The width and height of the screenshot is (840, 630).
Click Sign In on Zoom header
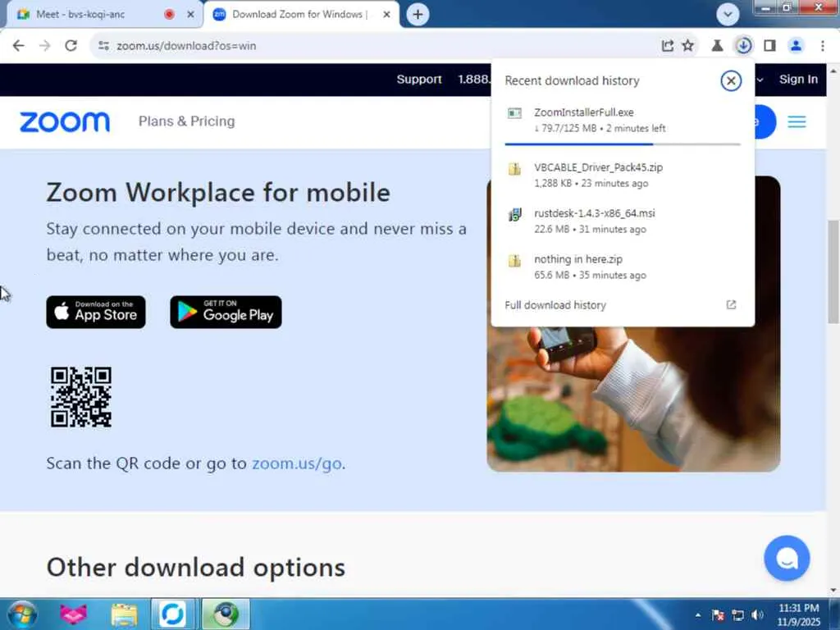coord(798,80)
